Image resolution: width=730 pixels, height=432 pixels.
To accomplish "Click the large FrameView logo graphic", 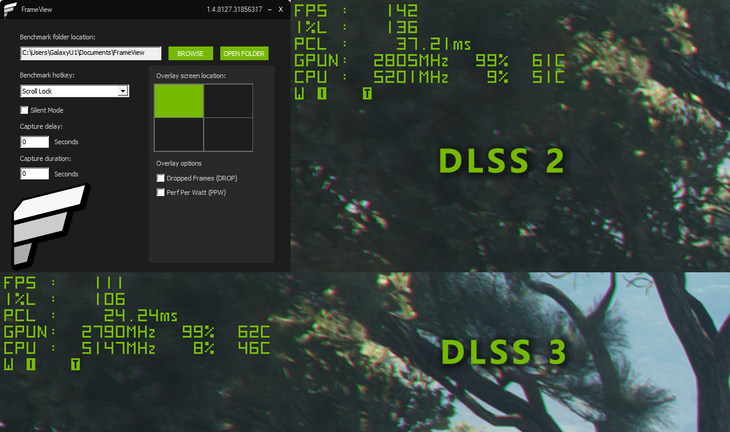I will pos(50,226).
